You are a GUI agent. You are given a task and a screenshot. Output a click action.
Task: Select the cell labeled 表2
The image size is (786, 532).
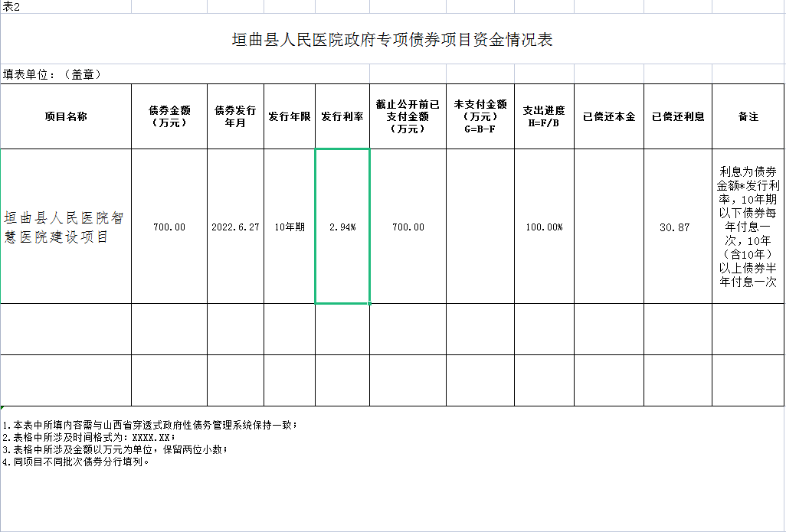pyautogui.click(x=66, y=7)
